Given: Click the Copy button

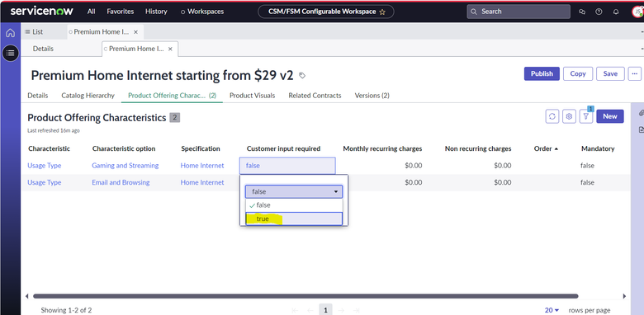Looking at the screenshot, I should pos(578,73).
